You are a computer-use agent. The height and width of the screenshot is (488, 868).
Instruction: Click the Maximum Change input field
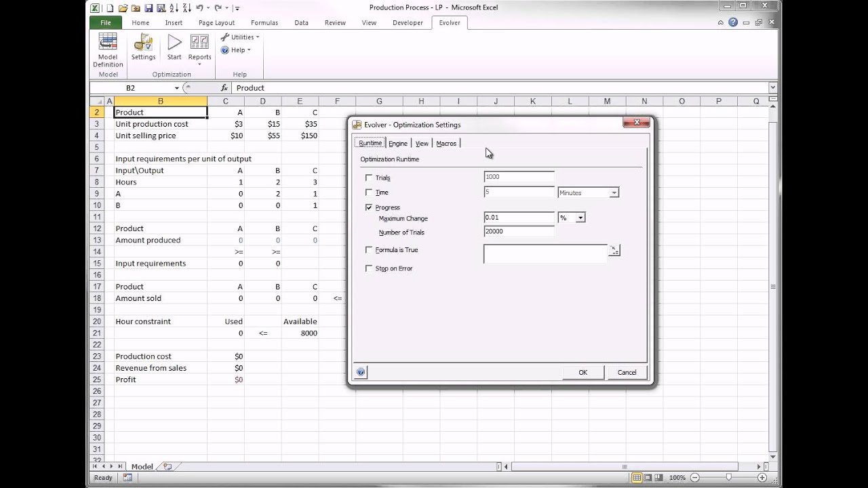click(519, 218)
